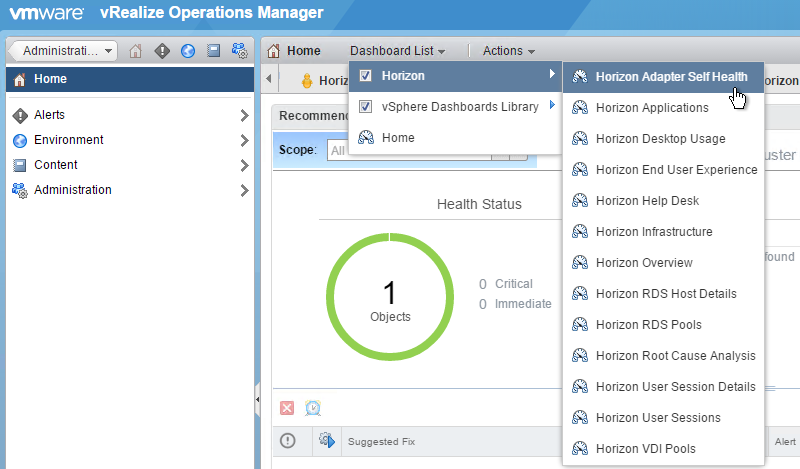The image size is (800, 469).
Task: Open Environment via the globe toolbar icon
Action: 188,51
